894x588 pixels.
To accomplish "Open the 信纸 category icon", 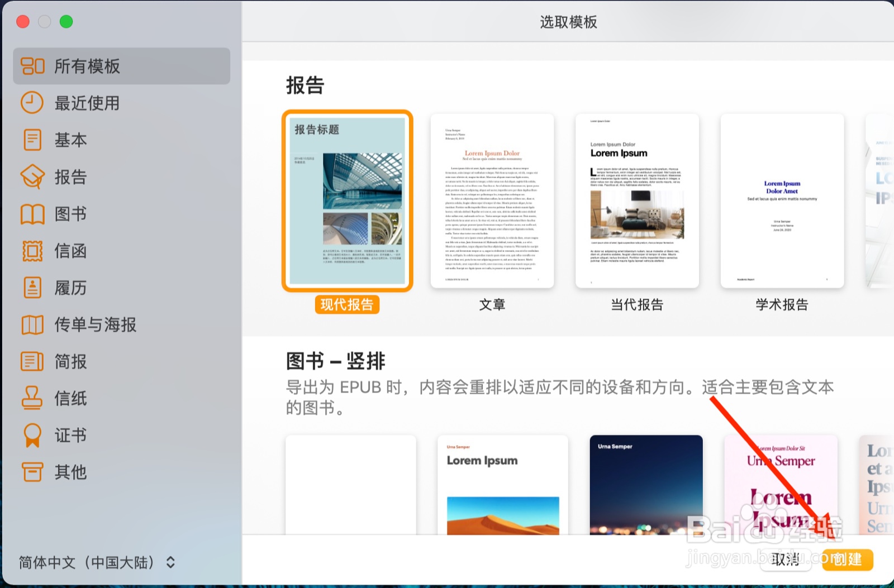I will [32, 398].
